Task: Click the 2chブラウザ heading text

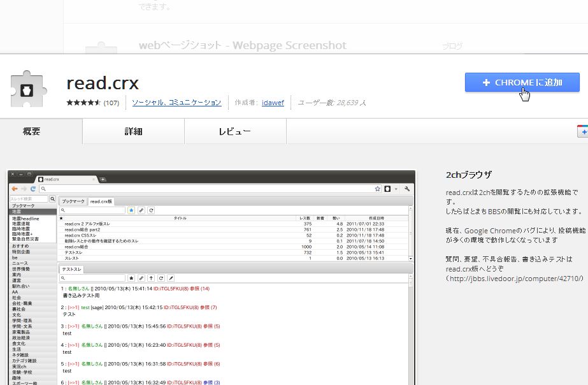Action: point(468,175)
